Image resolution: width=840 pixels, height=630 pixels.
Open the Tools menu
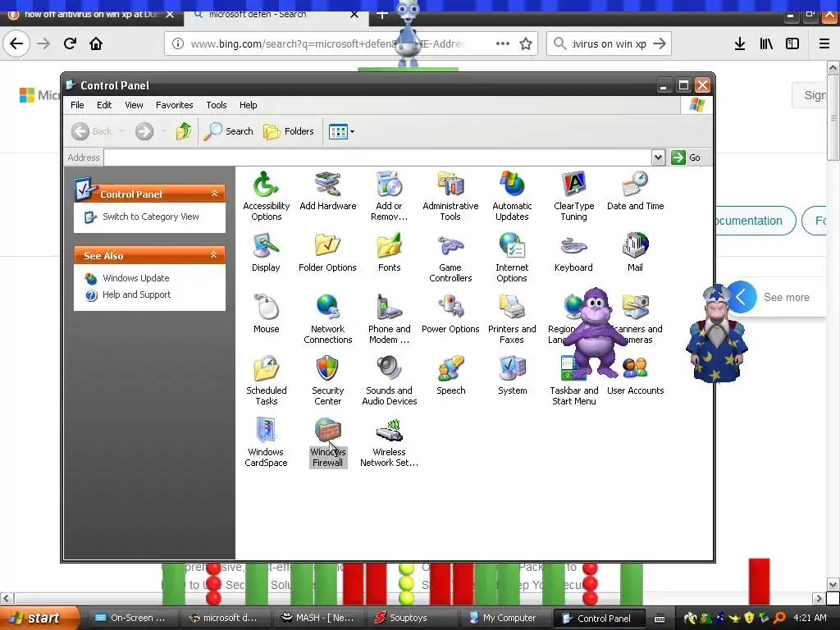(217, 105)
